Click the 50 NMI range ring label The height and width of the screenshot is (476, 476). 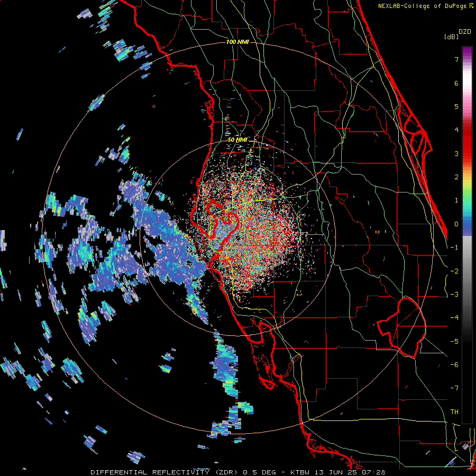[237, 140]
